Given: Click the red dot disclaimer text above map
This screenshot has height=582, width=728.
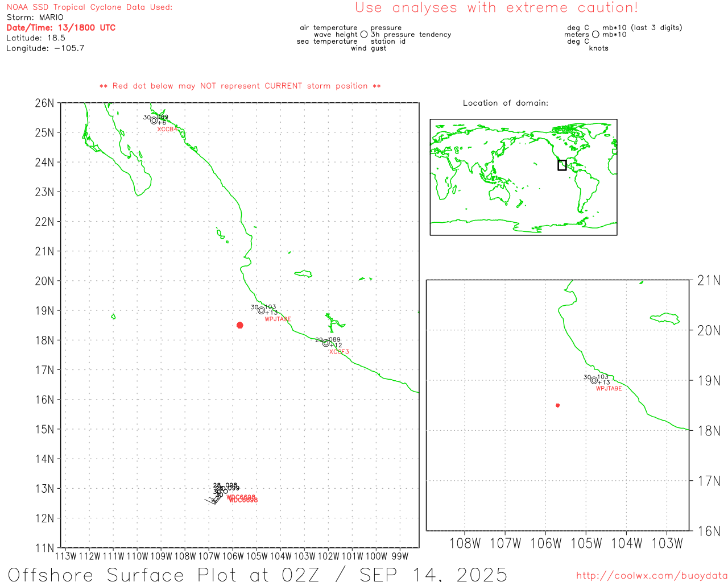Looking at the screenshot, I should (x=240, y=86).
